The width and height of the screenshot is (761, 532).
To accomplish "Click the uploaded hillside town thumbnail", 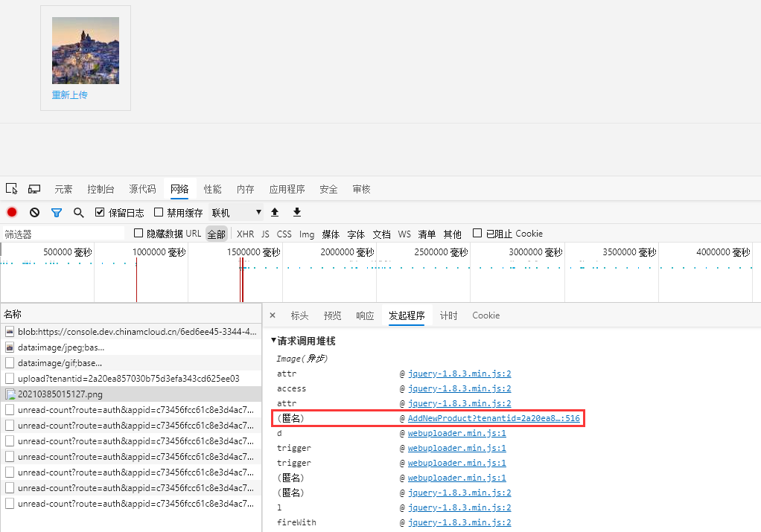I will click(86, 51).
